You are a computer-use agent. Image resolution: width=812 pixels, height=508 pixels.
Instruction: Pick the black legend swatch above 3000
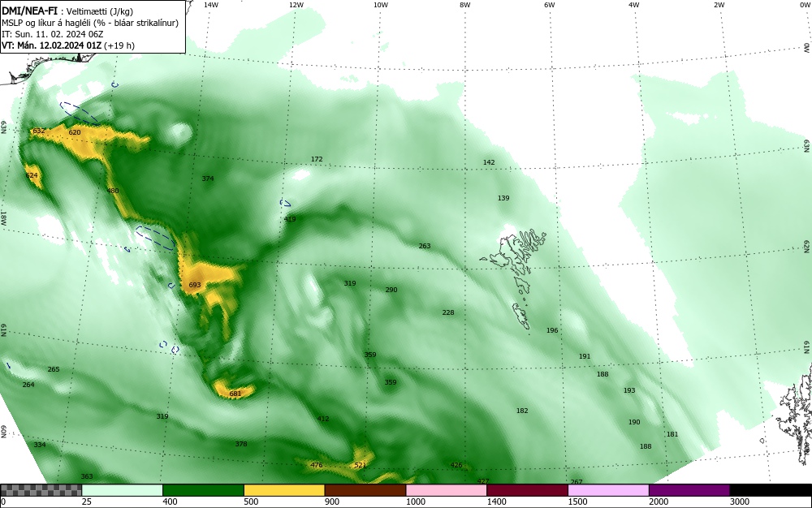tap(771, 490)
